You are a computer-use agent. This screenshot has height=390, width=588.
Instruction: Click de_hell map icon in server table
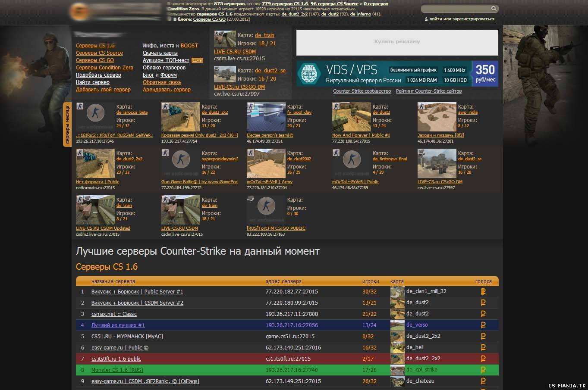click(x=397, y=347)
